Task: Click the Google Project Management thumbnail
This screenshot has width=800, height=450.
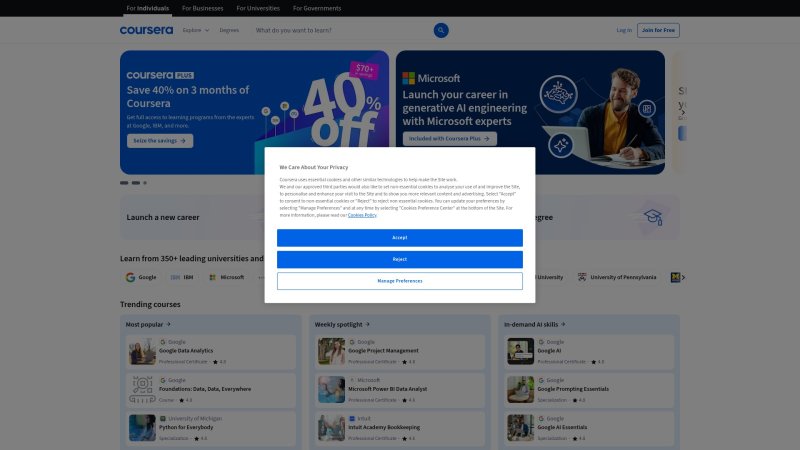Action: (x=332, y=352)
